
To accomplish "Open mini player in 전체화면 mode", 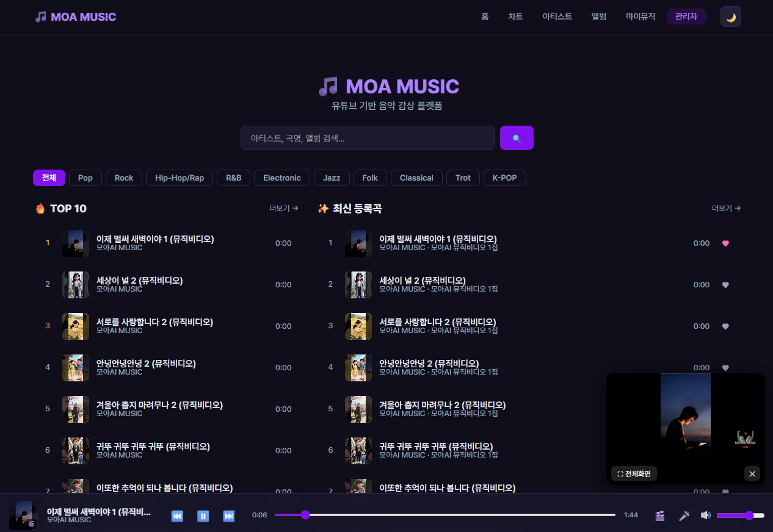I will (x=634, y=473).
